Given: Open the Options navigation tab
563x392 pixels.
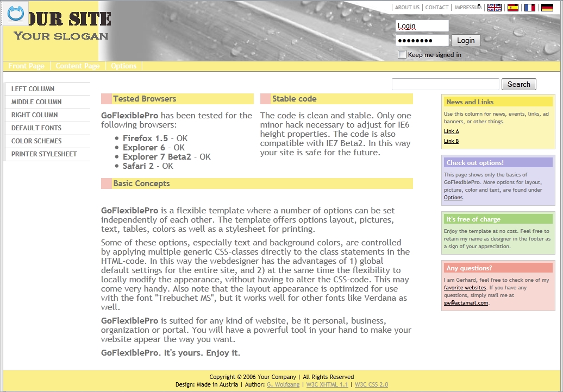Looking at the screenshot, I should point(123,66).
